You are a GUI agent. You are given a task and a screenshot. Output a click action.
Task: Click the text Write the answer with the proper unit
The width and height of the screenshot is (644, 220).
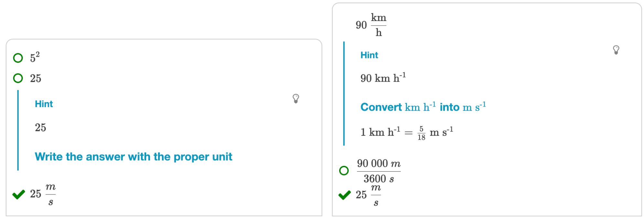click(x=134, y=157)
